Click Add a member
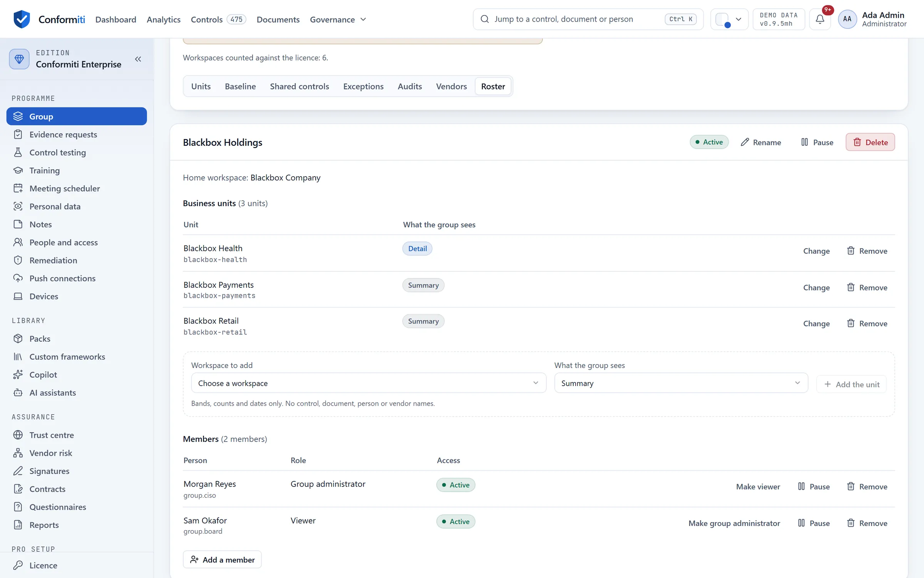This screenshot has height=578, width=924. 222,560
